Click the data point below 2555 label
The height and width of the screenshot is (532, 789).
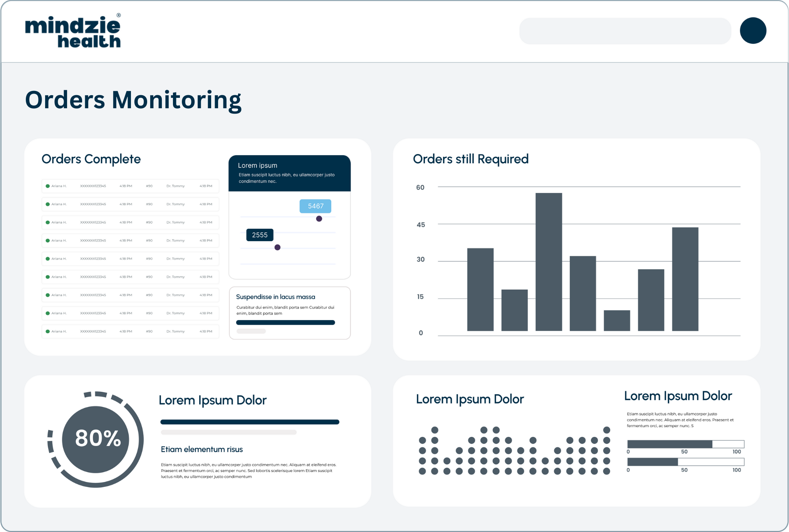[x=277, y=247]
